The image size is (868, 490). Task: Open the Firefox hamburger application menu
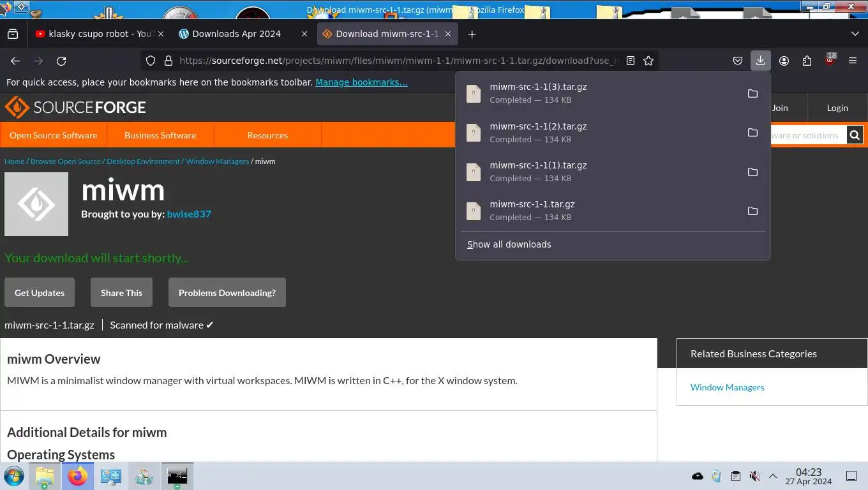point(853,61)
